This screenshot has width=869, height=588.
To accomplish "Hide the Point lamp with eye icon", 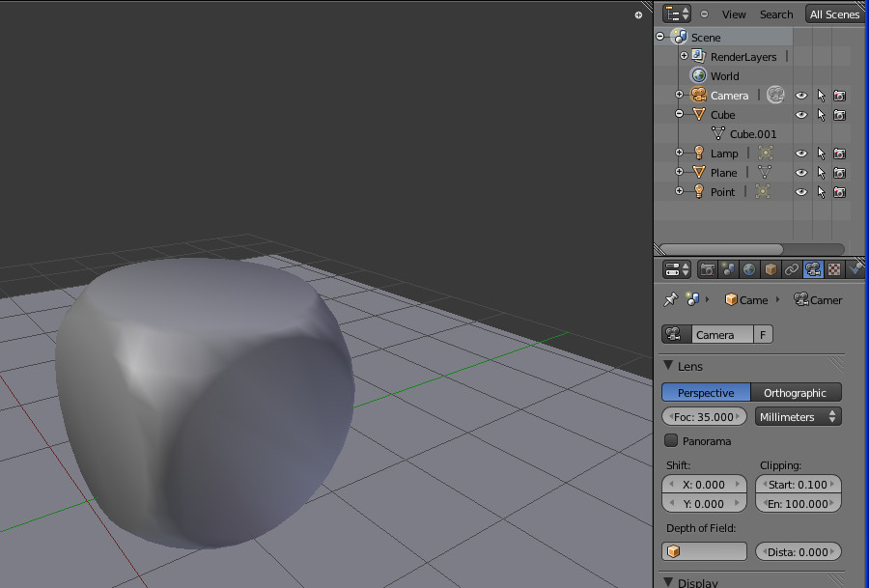I will (800, 192).
